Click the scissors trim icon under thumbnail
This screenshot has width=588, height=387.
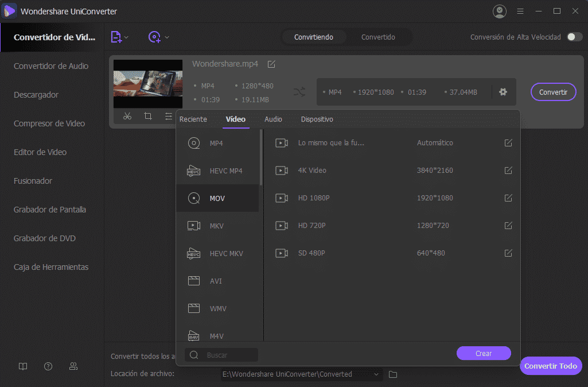click(x=127, y=116)
